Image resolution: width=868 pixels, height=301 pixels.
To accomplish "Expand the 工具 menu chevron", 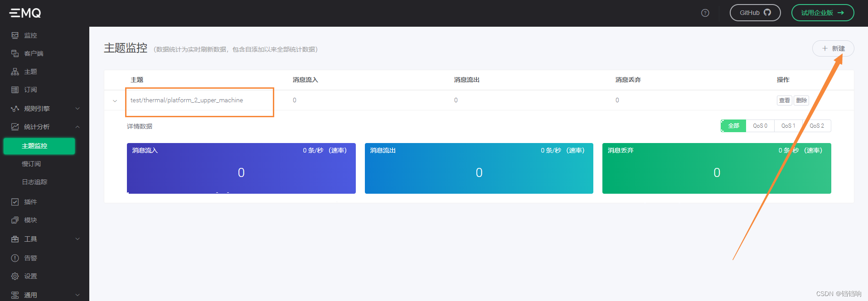I will 78,239.
